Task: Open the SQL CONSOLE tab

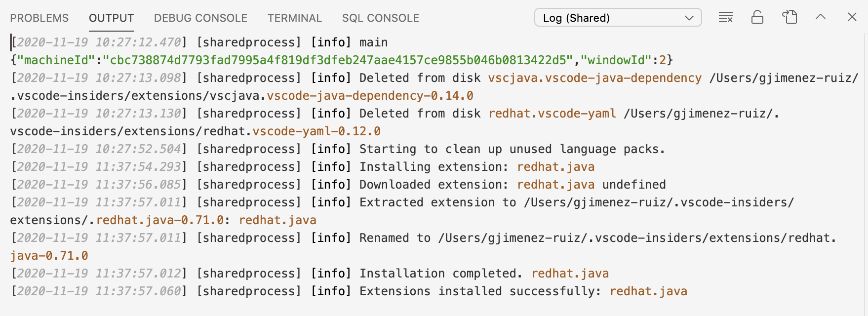Action: pos(380,18)
